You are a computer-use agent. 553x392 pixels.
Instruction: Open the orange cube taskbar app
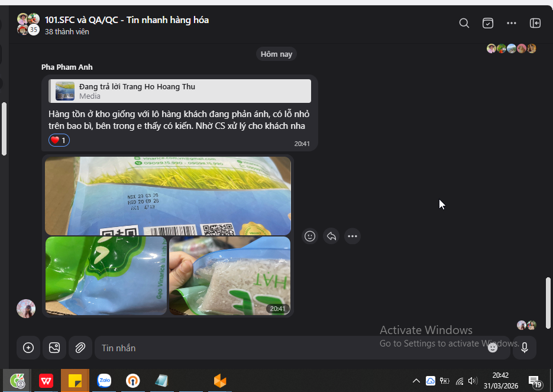tap(219, 381)
